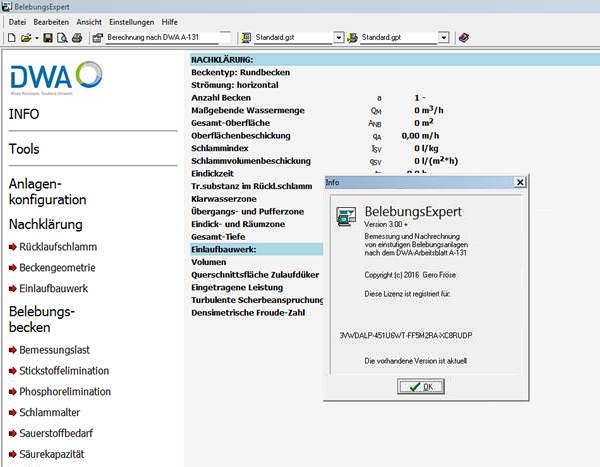The width and height of the screenshot is (600, 467).
Task: Click red arrow icon beside Schlammalter
Action: [x=13, y=413]
